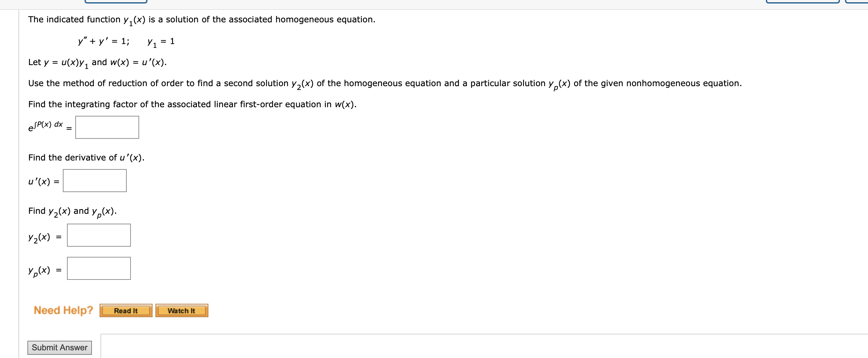Click the integrating factor answer box
Screen dimensions: 868x358
(x=107, y=127)
